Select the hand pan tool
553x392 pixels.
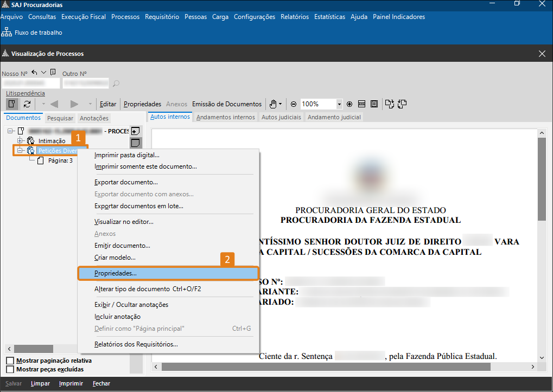pyautogui.click(x=273, y=104)
